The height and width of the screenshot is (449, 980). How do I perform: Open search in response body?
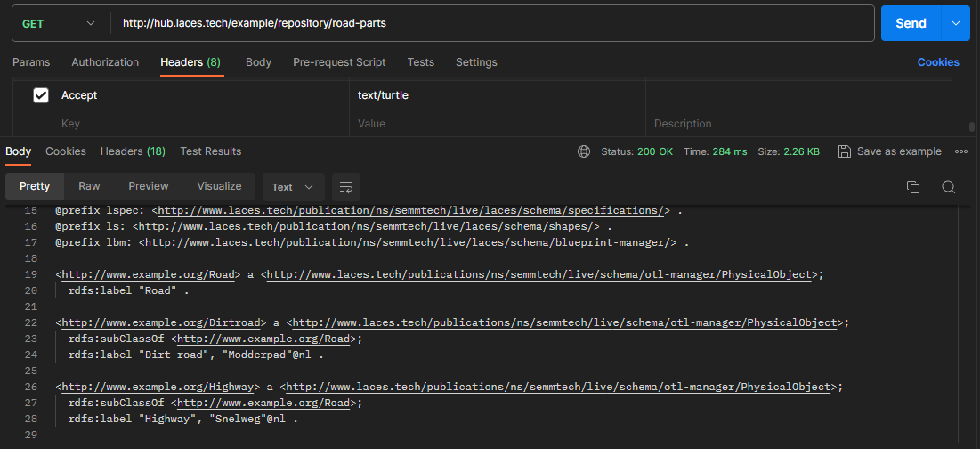pyautogui.click(x=948, y=187)
